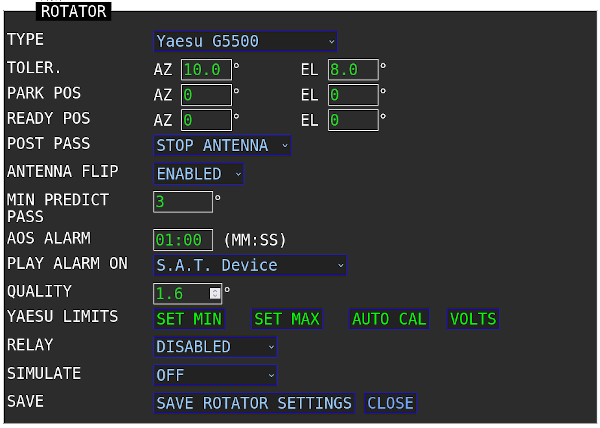Select the PARK POS EL field
600x428 pixels.
click(352, 95)
